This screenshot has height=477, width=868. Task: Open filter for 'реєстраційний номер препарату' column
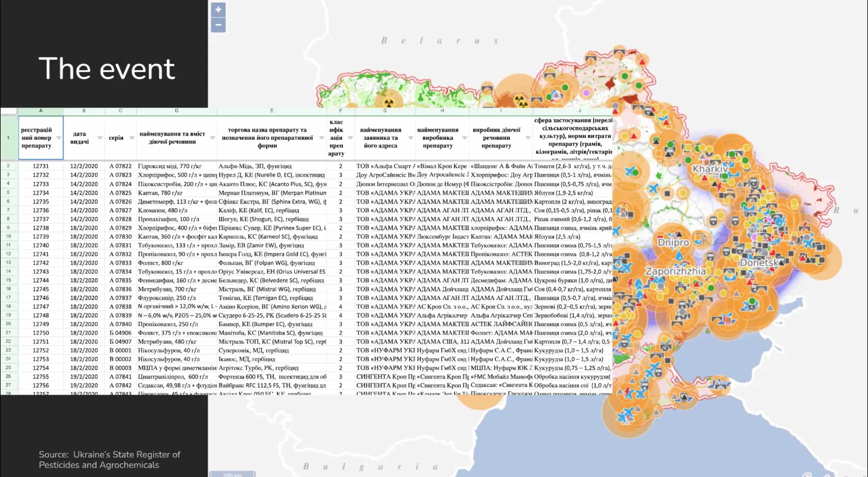tap(59, 138)
